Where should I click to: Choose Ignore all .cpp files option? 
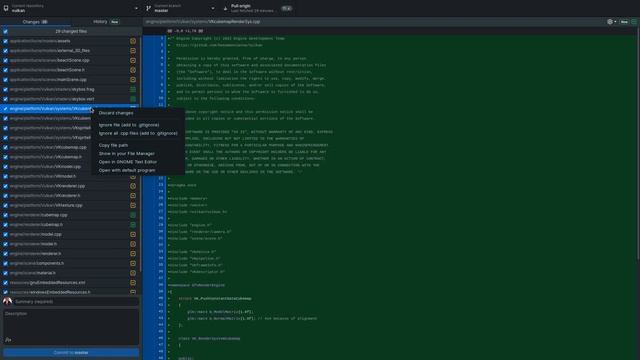coord(138,133)
